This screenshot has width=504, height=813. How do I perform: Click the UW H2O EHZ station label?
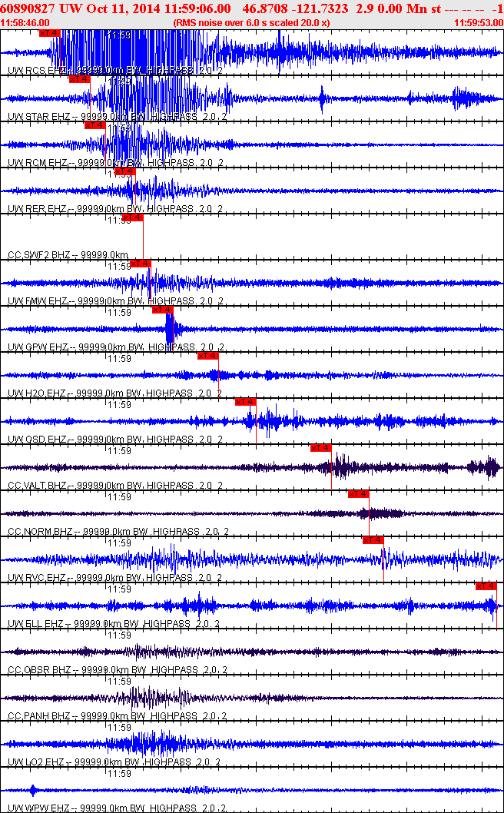(x=38, y=393)
